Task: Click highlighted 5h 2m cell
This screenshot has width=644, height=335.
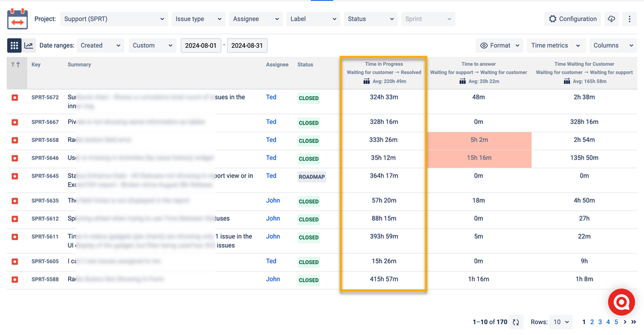Action: pos(480,140)
